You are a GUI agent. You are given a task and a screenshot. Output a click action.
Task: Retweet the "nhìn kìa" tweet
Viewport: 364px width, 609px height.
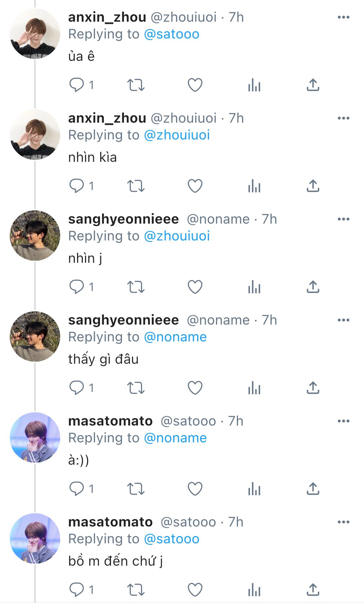136,186
